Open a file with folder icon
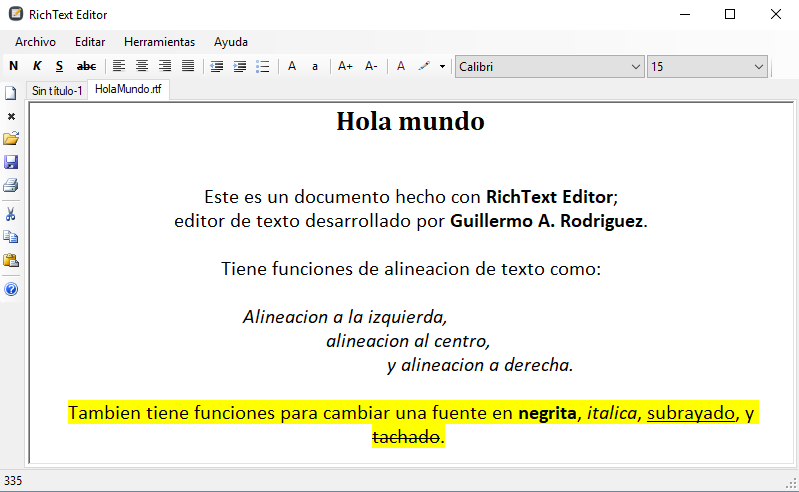 point(11,139)
